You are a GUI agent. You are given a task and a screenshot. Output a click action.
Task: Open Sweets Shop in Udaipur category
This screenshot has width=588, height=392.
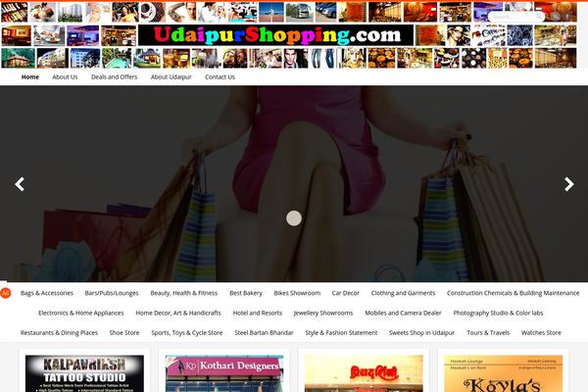point(421,333)
